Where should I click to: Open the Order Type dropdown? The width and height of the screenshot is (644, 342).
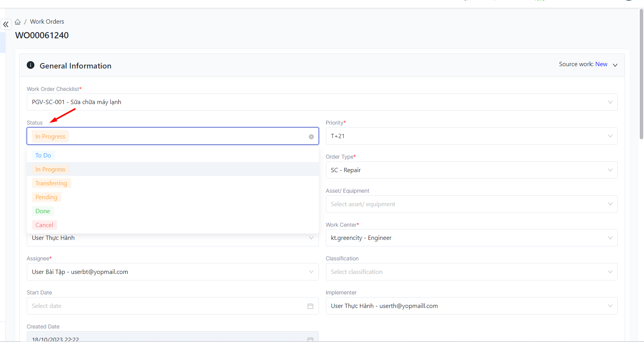[x=471, y=170]
